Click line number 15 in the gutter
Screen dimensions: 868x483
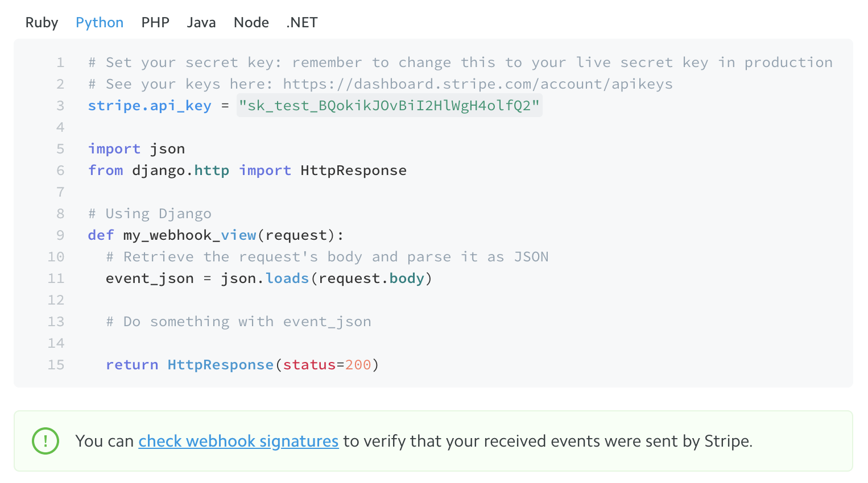(x=56, y=365)
